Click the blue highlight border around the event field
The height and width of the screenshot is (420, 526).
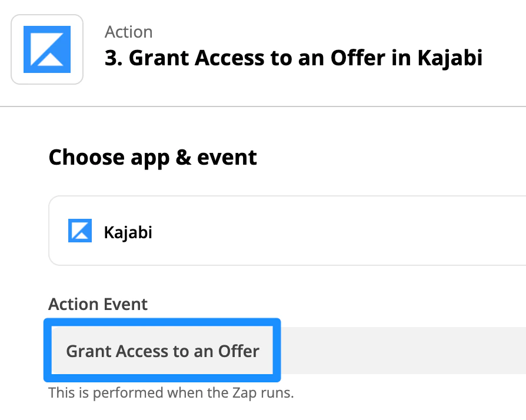[x=163, y=321]
